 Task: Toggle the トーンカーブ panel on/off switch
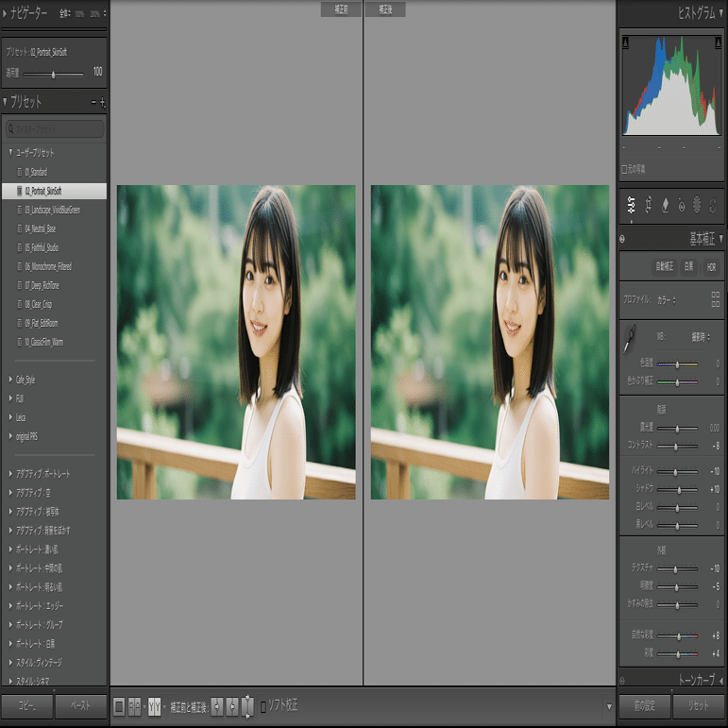pos(622,681)
